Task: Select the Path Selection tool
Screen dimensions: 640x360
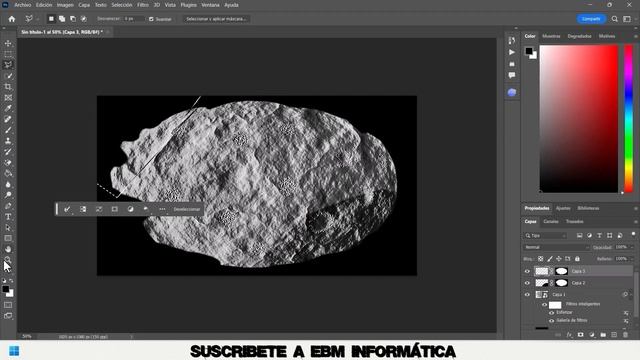Action: click(8, 228)
